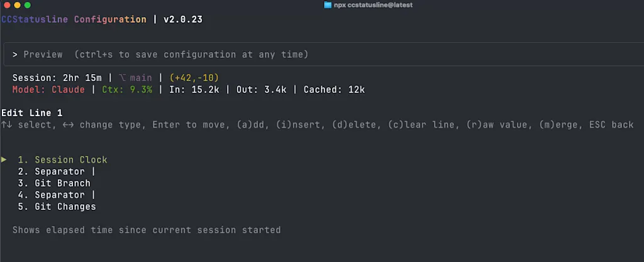Click the git branch symbol before main
644x262 pixels.
pyautogui.click(x=123, y=78)
